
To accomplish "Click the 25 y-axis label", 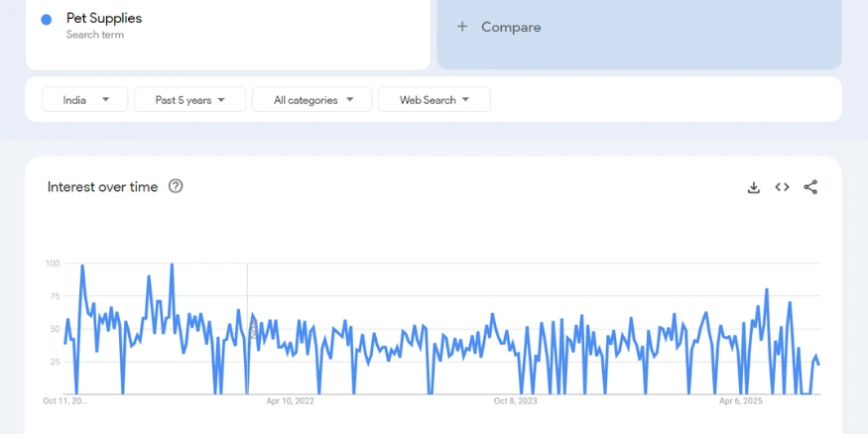I will (54, 362).
